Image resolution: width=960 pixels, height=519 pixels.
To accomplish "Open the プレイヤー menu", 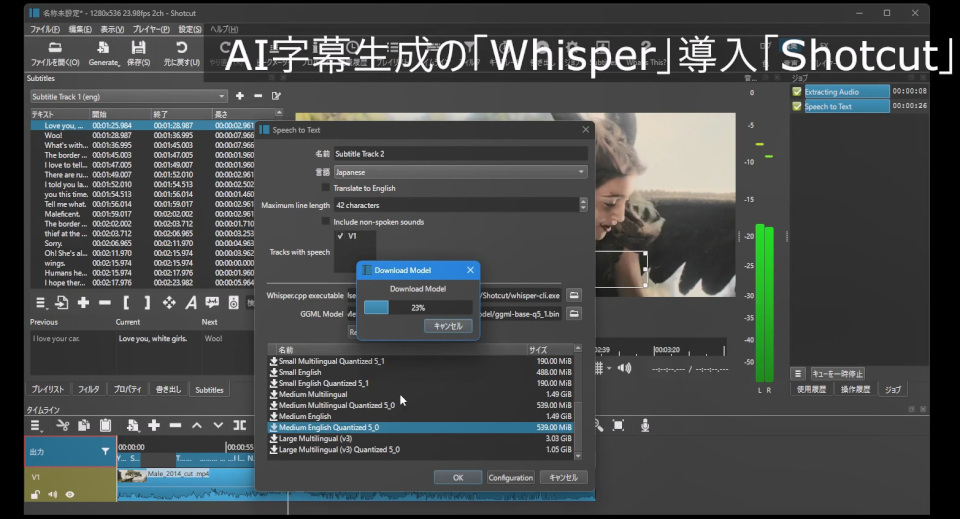I will coord(151,29).
